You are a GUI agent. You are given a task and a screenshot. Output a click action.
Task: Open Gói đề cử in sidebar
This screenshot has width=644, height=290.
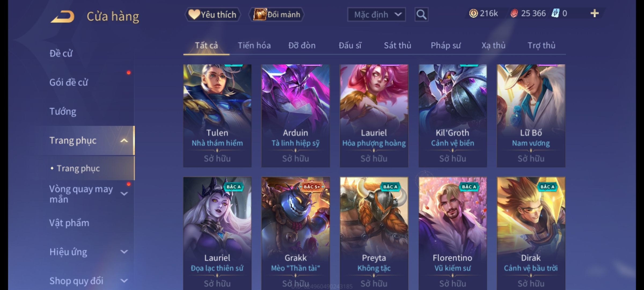click(68, 82)
